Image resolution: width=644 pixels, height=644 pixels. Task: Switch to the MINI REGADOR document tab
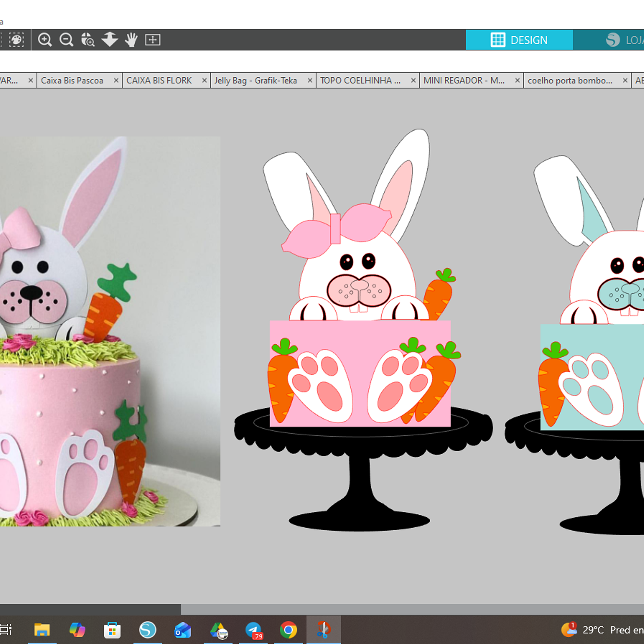(x=464, y=81)
